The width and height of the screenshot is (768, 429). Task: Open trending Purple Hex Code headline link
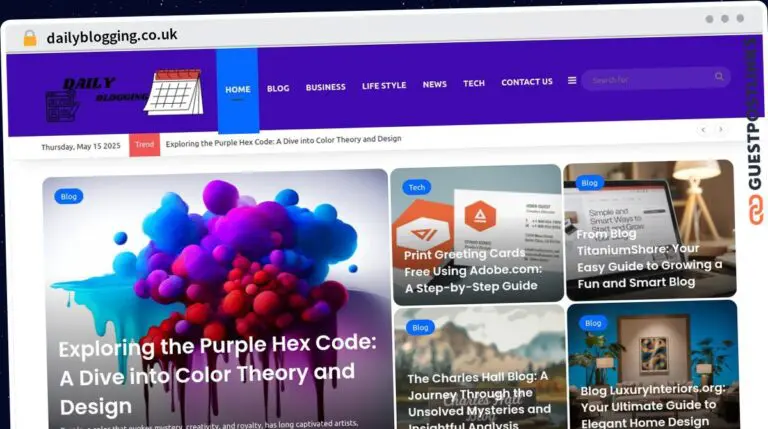pyautogui.click(x=283, y=141)
